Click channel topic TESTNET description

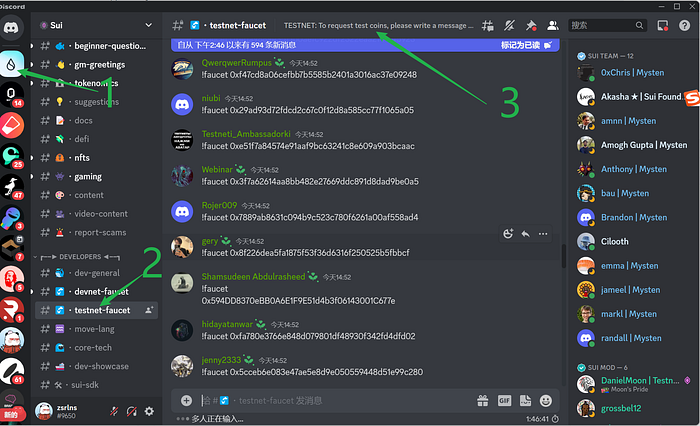[x=378, y=25]
